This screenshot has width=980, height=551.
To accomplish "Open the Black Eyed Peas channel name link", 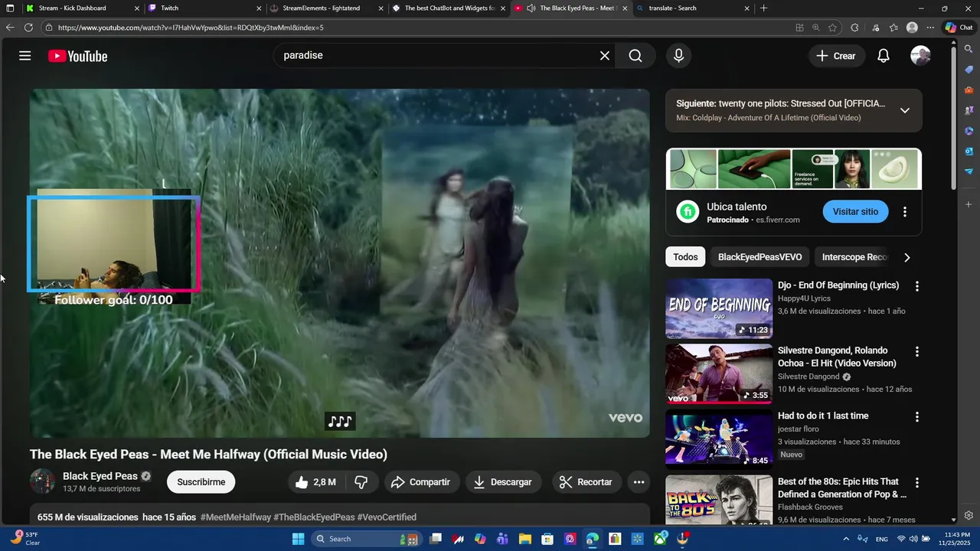I will tap(100, 476).
